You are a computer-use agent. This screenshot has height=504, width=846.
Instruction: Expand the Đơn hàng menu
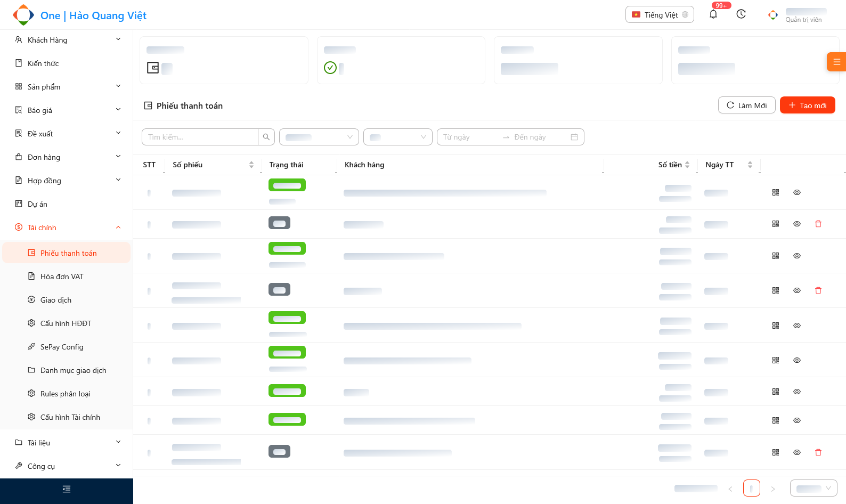pyautogui.click(x=67, y=157)
